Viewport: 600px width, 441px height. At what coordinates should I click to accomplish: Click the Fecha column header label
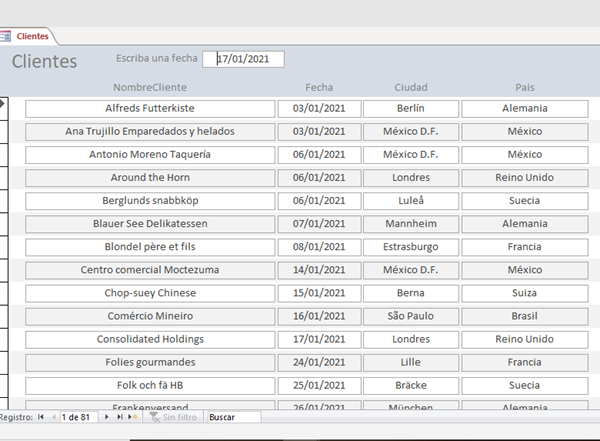pos(319,87)
